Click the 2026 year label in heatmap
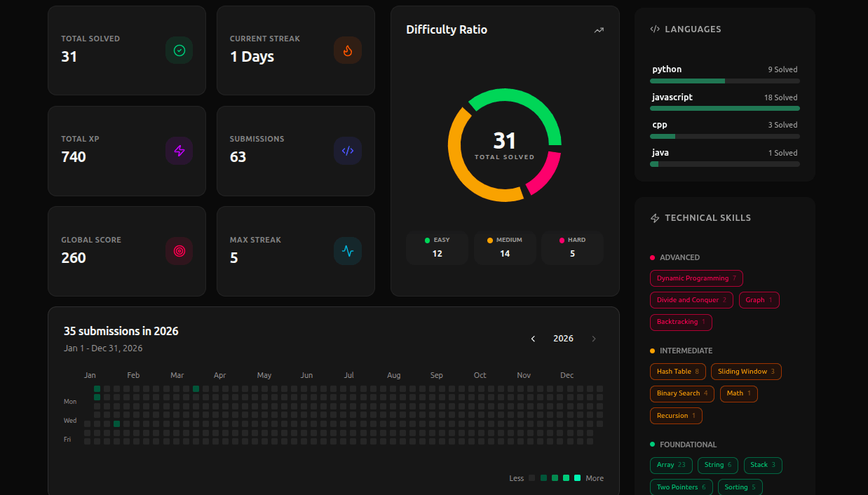 pos(563,339)
